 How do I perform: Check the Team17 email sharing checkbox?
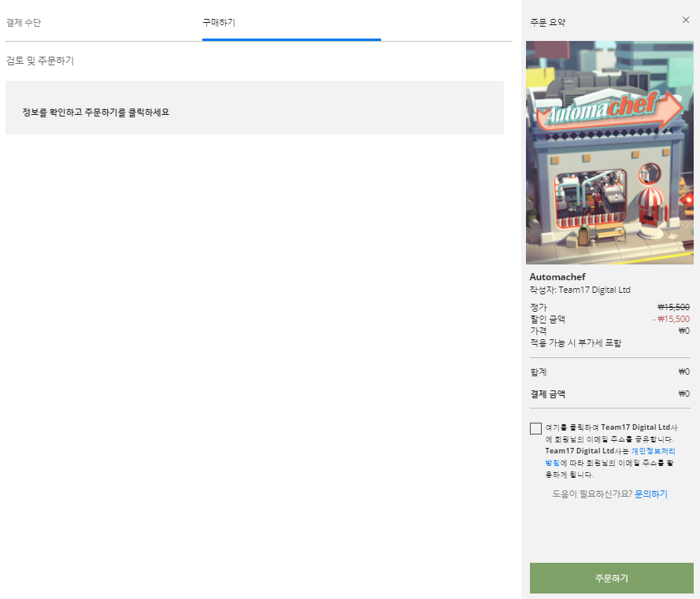point(535,428)
